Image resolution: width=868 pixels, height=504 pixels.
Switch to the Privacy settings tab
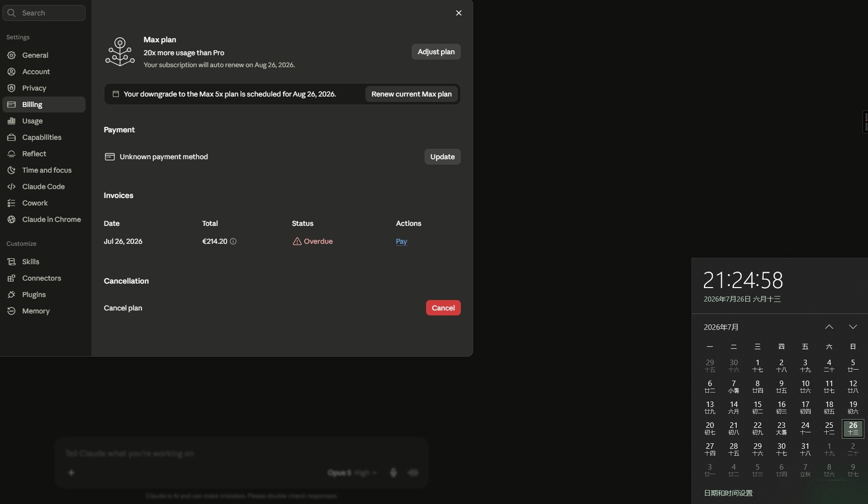click(x=44, y=88)
